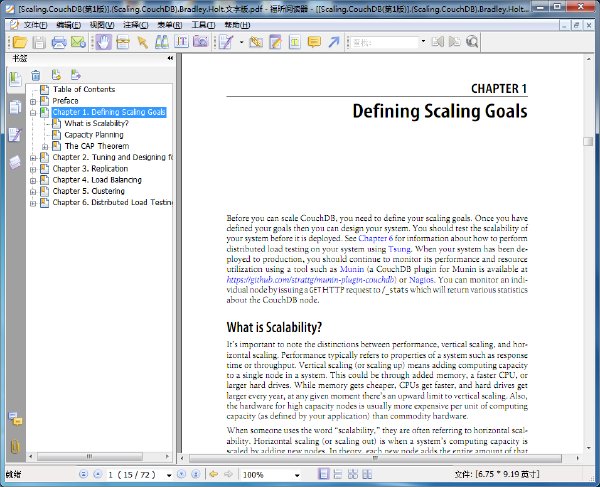Click the Print icon in toolbar

coord(59,42)
